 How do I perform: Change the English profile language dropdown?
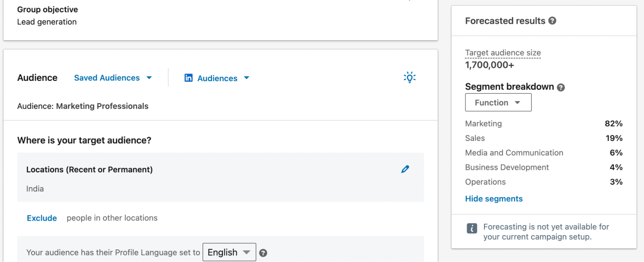tap(229, 252)
